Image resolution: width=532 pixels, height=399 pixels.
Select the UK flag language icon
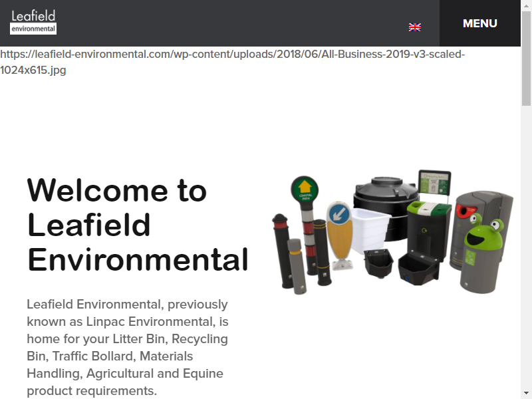tap(414, 27)
